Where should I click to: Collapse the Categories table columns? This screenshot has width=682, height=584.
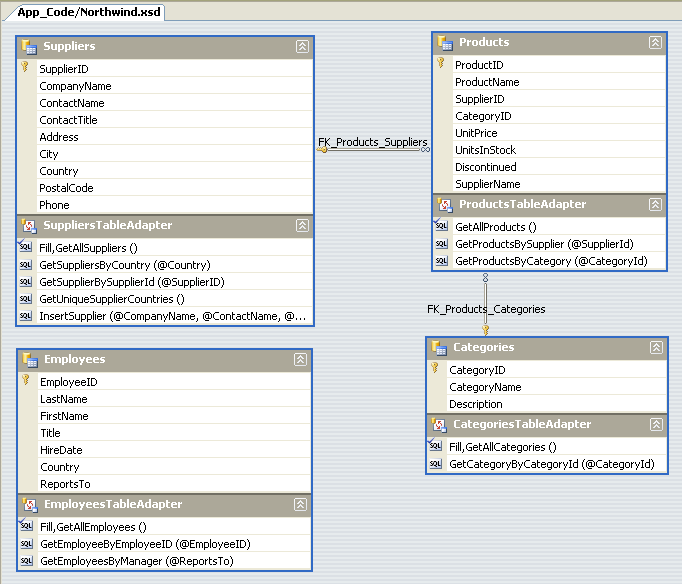coord(656,347)
